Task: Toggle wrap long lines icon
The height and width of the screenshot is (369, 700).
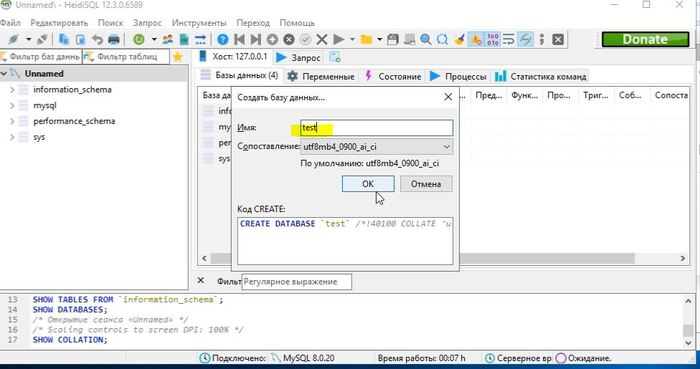Action: pyautogui.click(x=509, y=40)
